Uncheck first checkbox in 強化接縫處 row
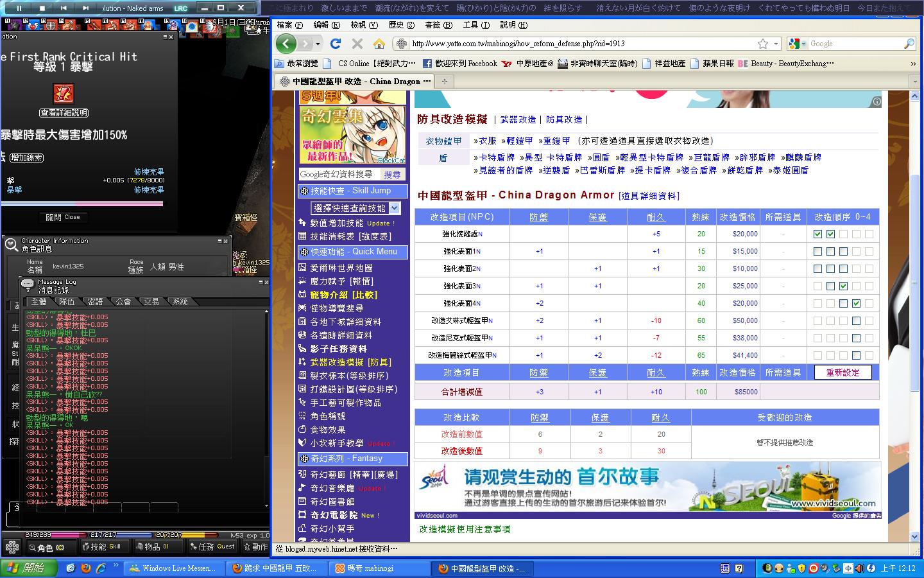 click(x=817, y=234)
